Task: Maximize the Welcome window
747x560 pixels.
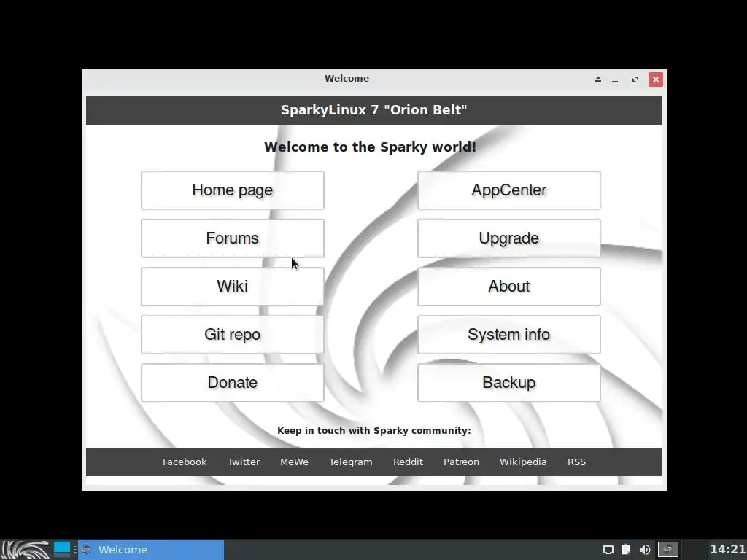Action: (635, 79)
